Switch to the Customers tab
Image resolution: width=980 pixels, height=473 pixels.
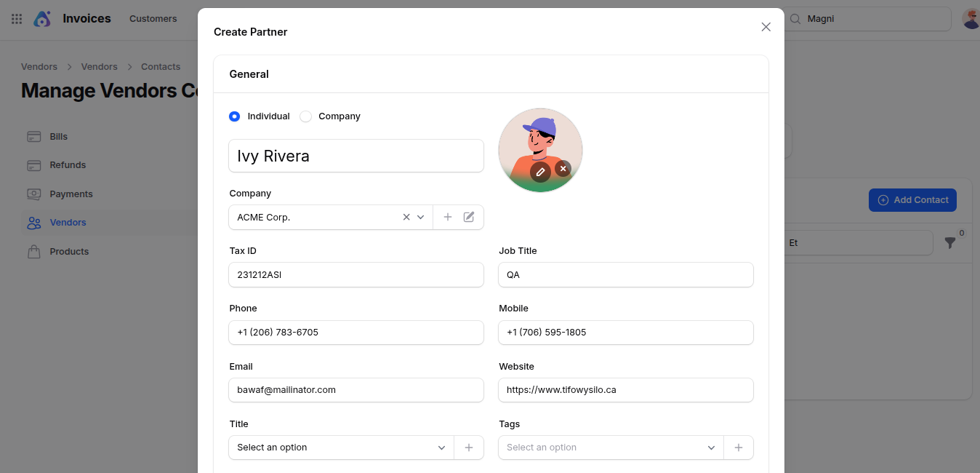(x=153, y=18)
